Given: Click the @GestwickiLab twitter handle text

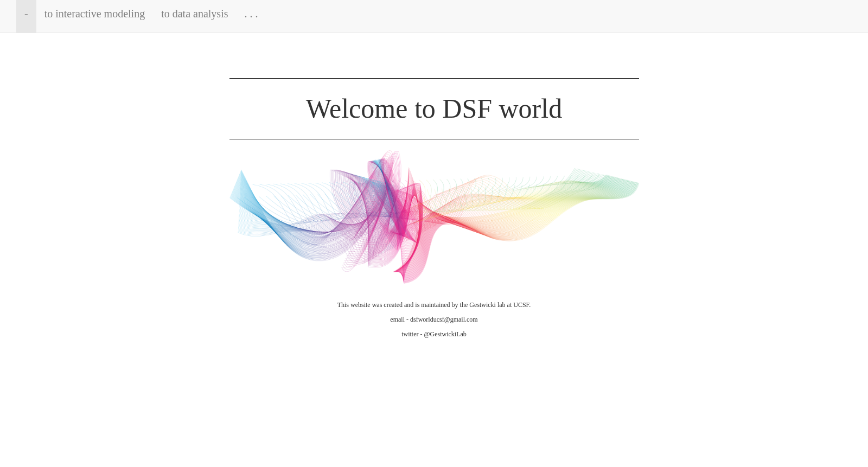Looking at the screenshot, I should click(445, 334).
